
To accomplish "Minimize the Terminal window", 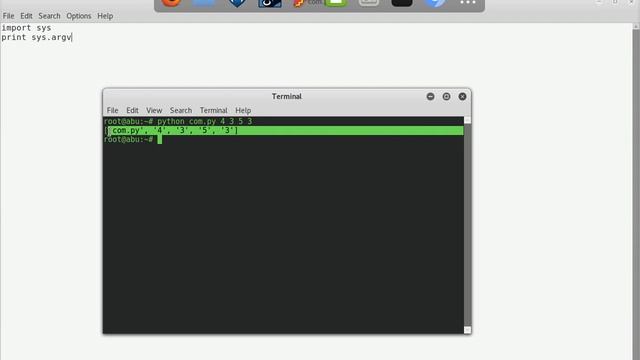I will pos(430,96).
